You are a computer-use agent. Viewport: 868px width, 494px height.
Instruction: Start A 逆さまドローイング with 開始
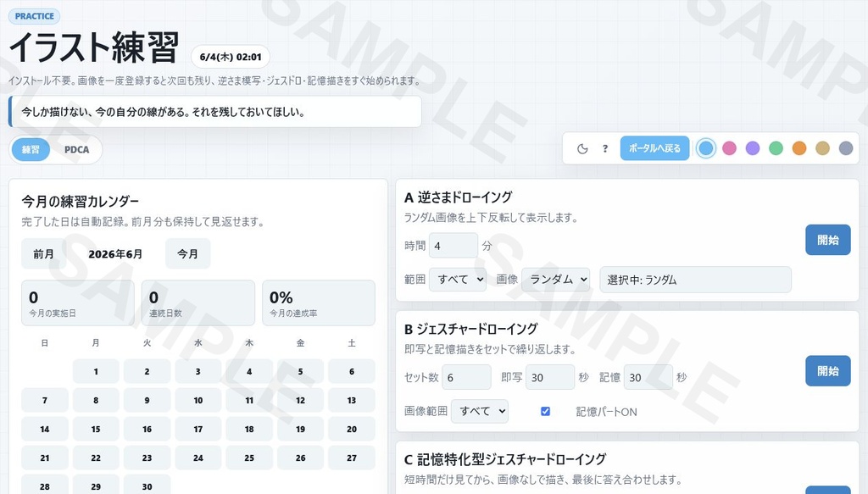[827, 240]
